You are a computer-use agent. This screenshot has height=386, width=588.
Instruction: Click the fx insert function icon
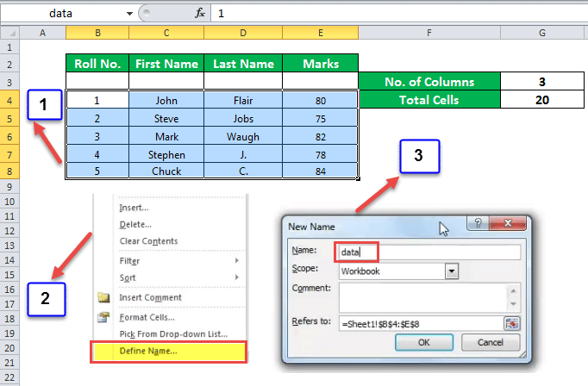[x=200, y=14]
